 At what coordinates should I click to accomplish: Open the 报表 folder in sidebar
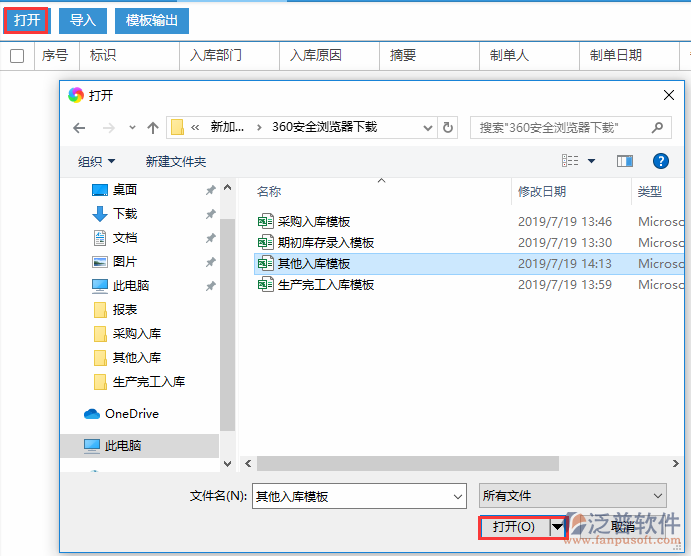[125, 310]
